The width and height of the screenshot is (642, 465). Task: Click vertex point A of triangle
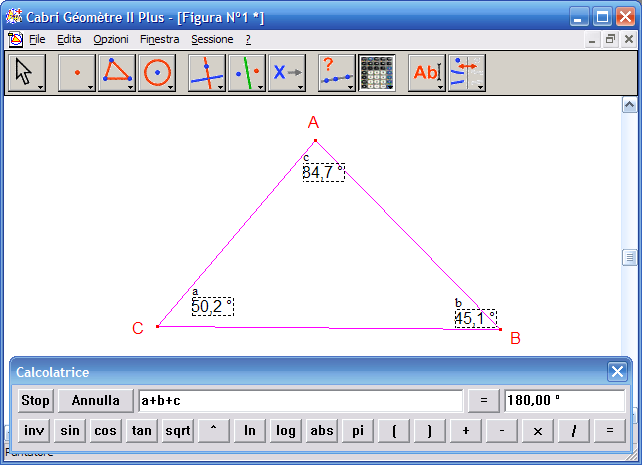pos(315,141)
